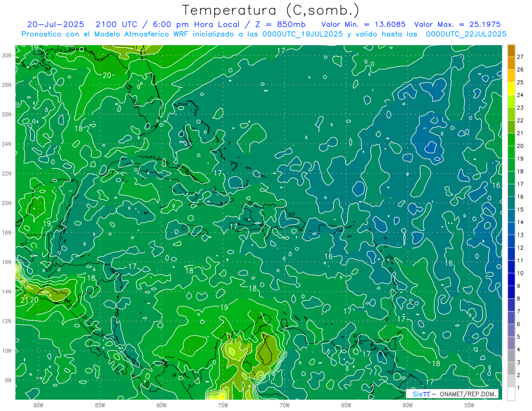The width and height of the screenshot is (532, 411).
Task: Click the 60W longitude axis label
Action: 408,405
